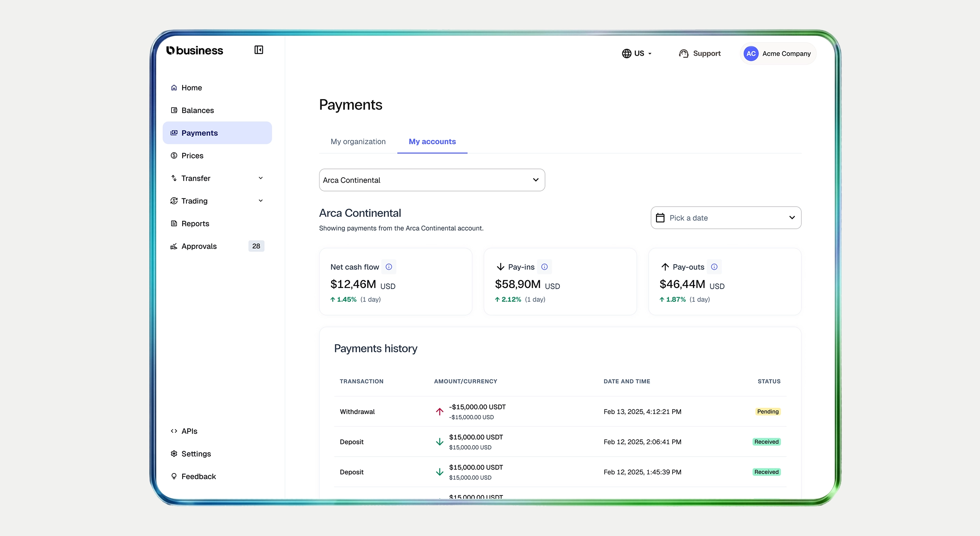Click the Approvals icon in sidebar
This screenshot has width=980, height=536.
point(174,246)
